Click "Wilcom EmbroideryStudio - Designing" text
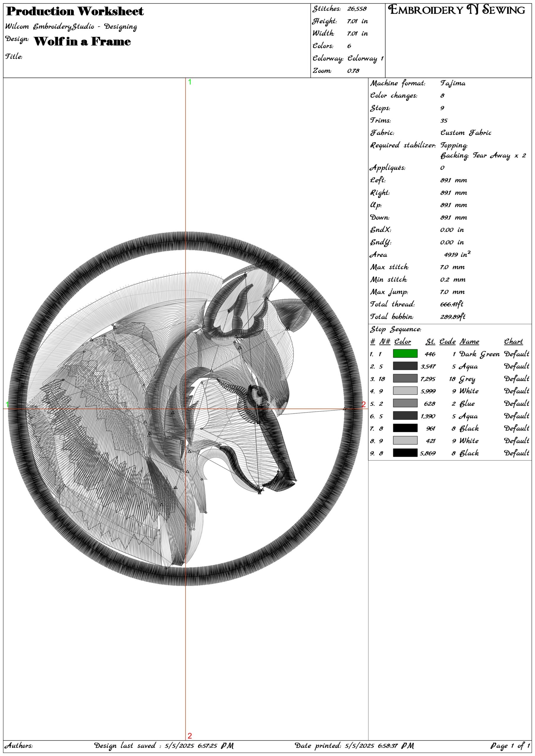 click(71, 27)
